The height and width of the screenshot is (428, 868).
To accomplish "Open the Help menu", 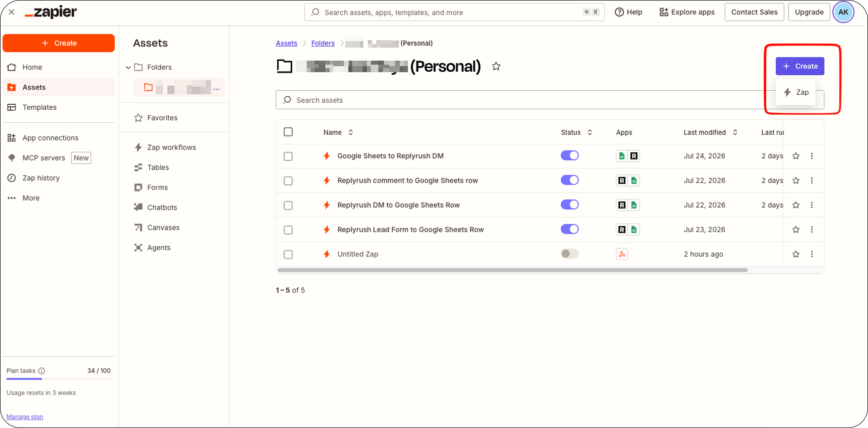I will (628, 12).
